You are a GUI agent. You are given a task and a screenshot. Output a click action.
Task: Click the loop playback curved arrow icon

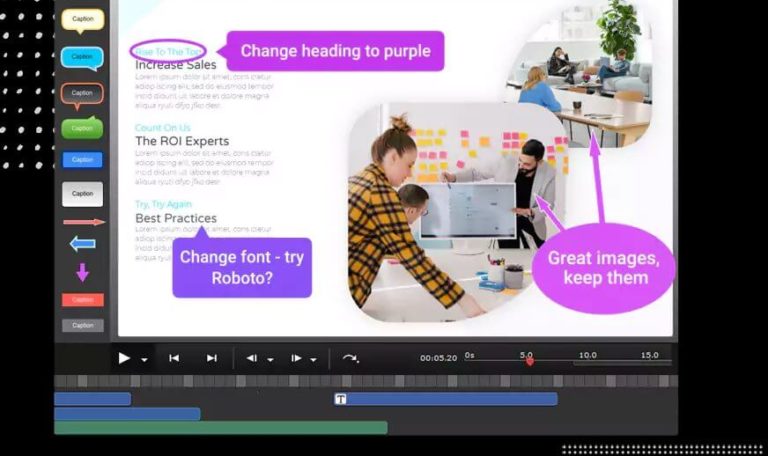click(350, 359)
